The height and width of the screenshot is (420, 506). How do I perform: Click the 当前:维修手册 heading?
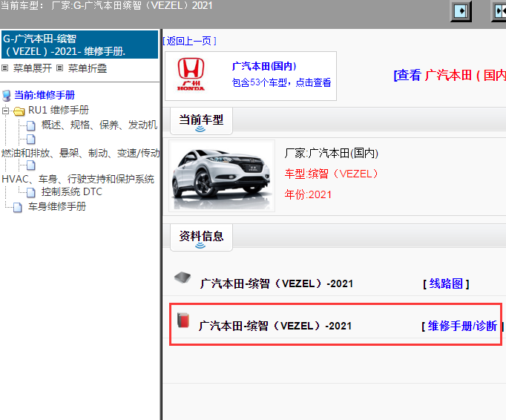45,95
